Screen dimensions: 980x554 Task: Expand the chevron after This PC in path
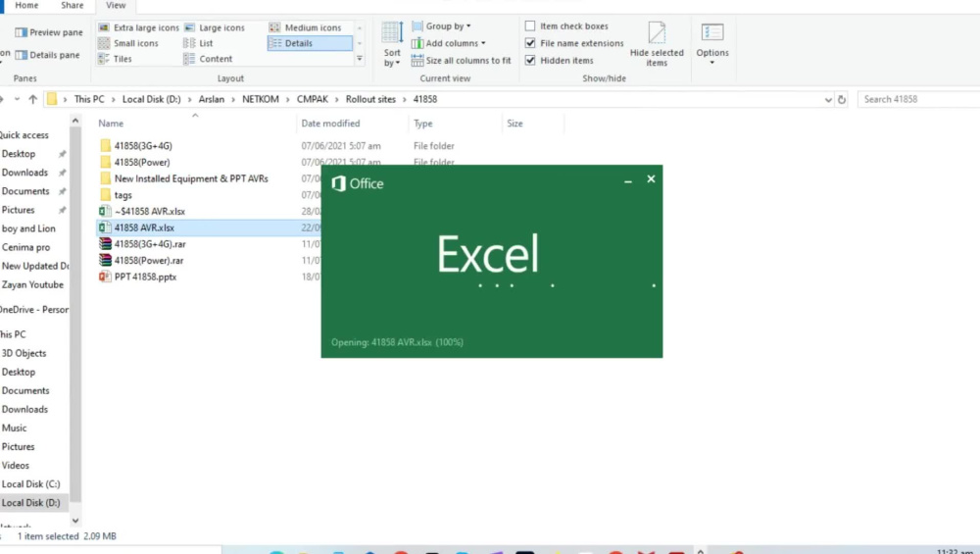[x=114, y=99]
